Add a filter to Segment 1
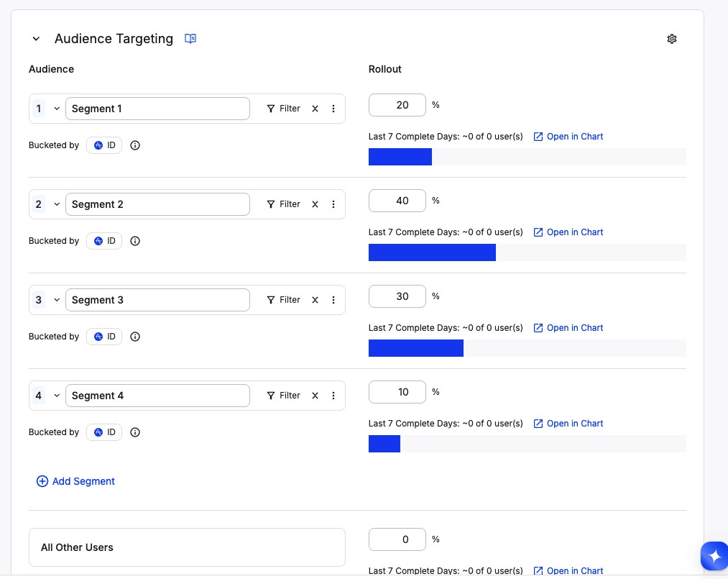Screen dimensions: 728x579 pos(283,109)
